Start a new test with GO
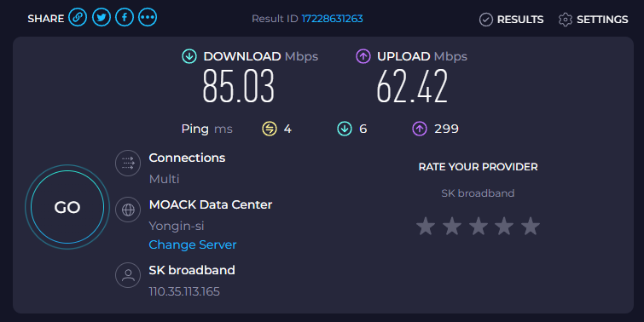644x322 pixels. 67,207
